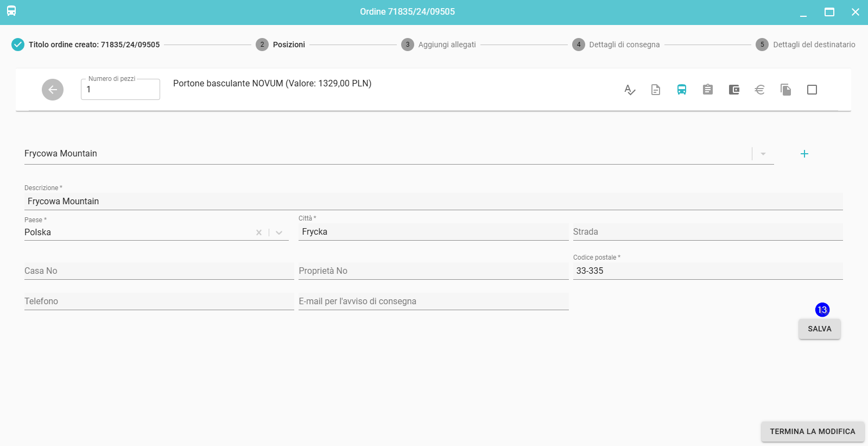
Task: Expand the Frycowa Mountain address dropdown
Action: tap(763, 154)
